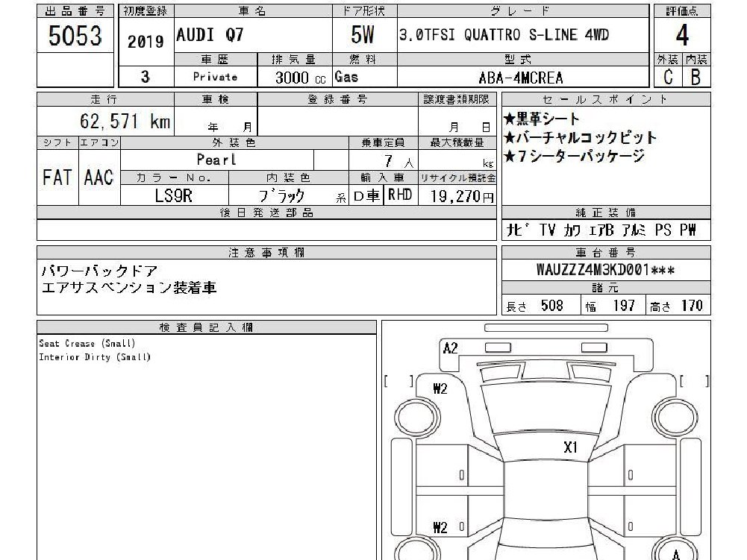Click mileage 62,571 km
Viewport: 747px width, 560px height.
[x=125, y=122]
